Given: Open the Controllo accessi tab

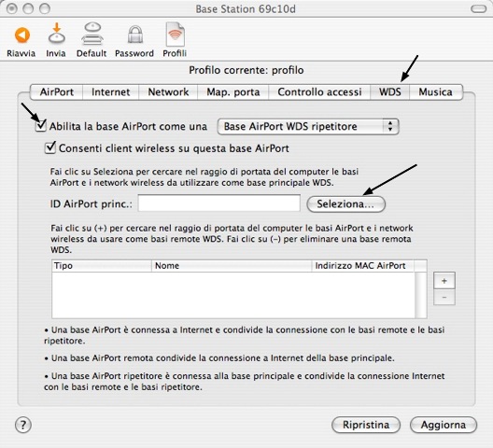Looking at the screenshot, I should 319,92.
